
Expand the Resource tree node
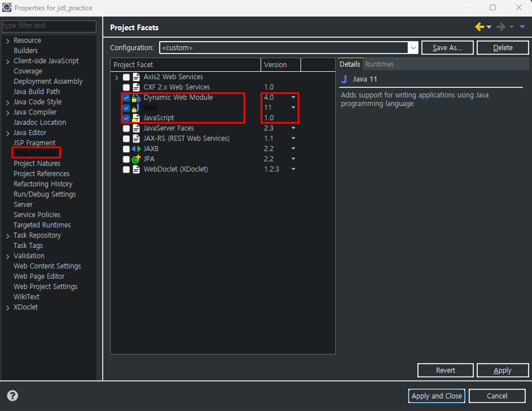click(x=7, y=40)
